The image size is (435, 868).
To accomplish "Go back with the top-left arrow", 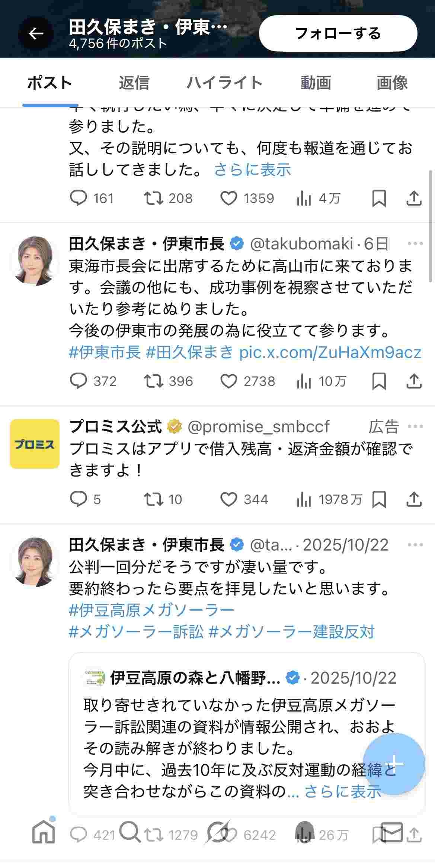I will pyautogui.click(x=35, y=33).
